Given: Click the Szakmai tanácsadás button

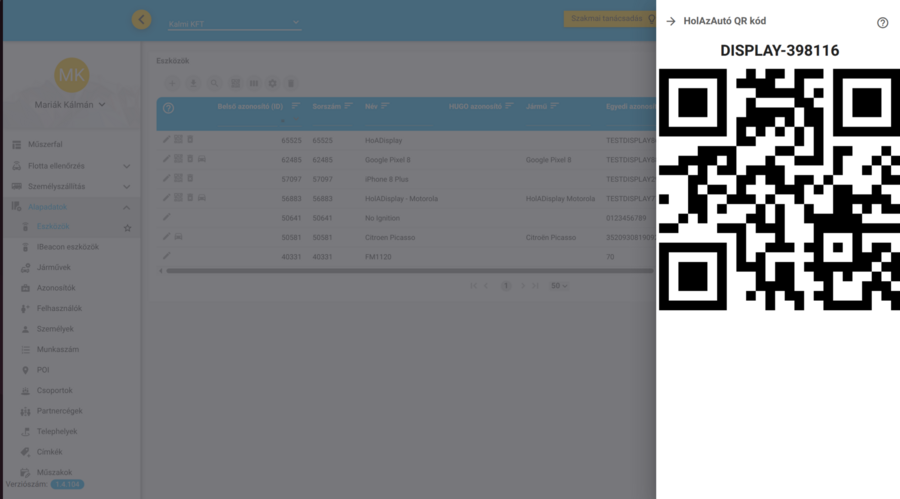Looking at the screenshot, I should pos(610,19).
